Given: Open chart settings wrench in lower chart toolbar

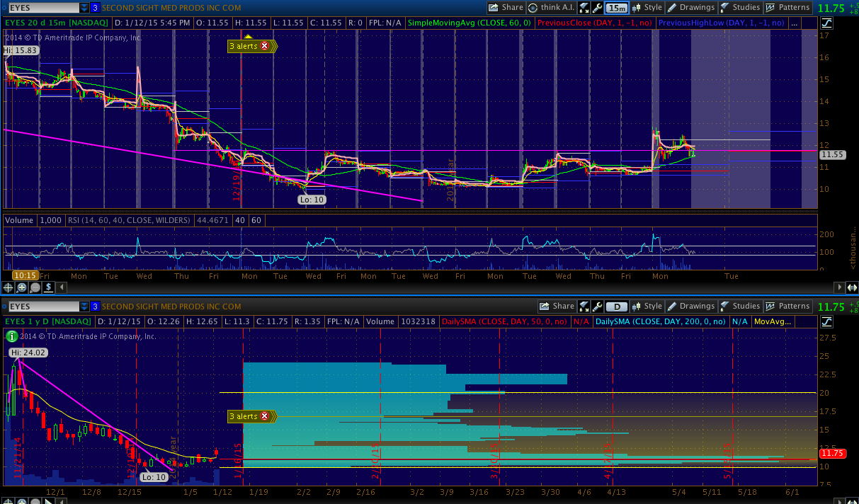Looking at the screenshot, I should click(x=598, y=307).
